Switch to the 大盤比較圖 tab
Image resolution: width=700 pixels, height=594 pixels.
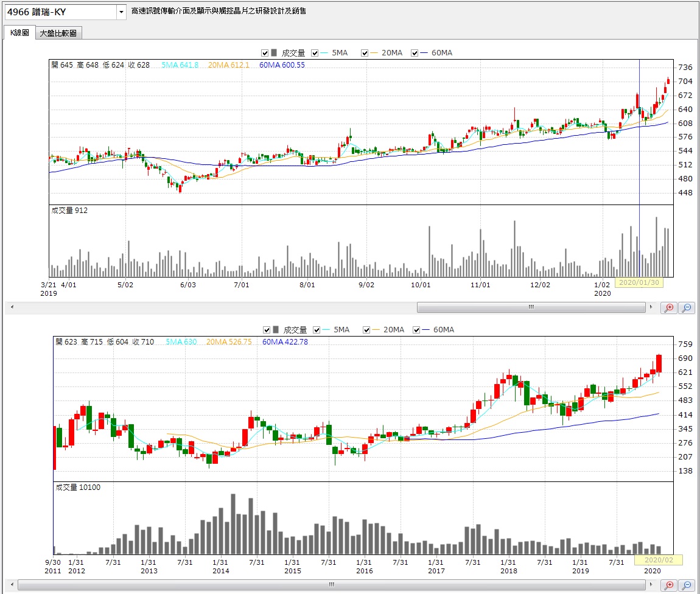tap(58, 33)
